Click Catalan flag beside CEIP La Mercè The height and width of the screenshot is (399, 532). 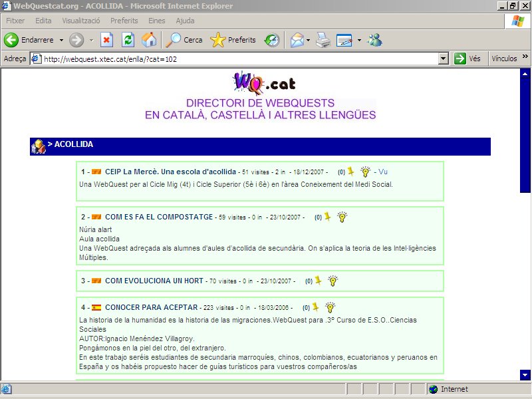(96, 172)
